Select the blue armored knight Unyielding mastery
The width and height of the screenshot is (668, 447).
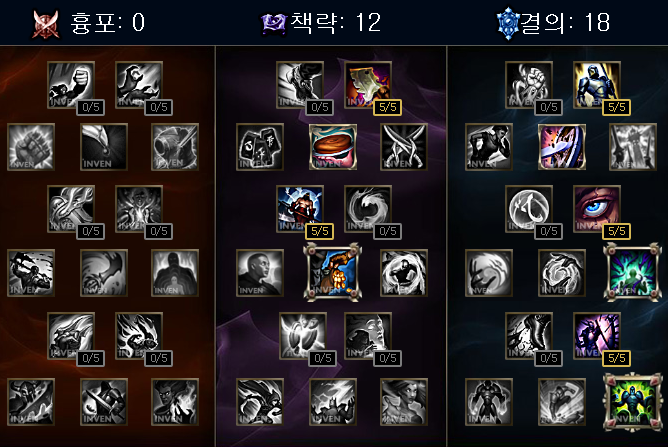[x=597, y=85]
